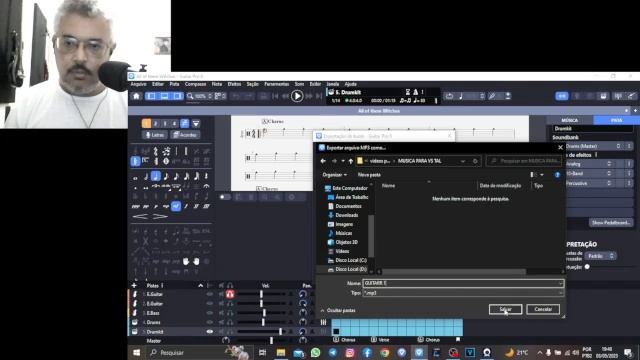The image size is (640, 360).
Task: Go to the first bar
Action: (275, 96)
